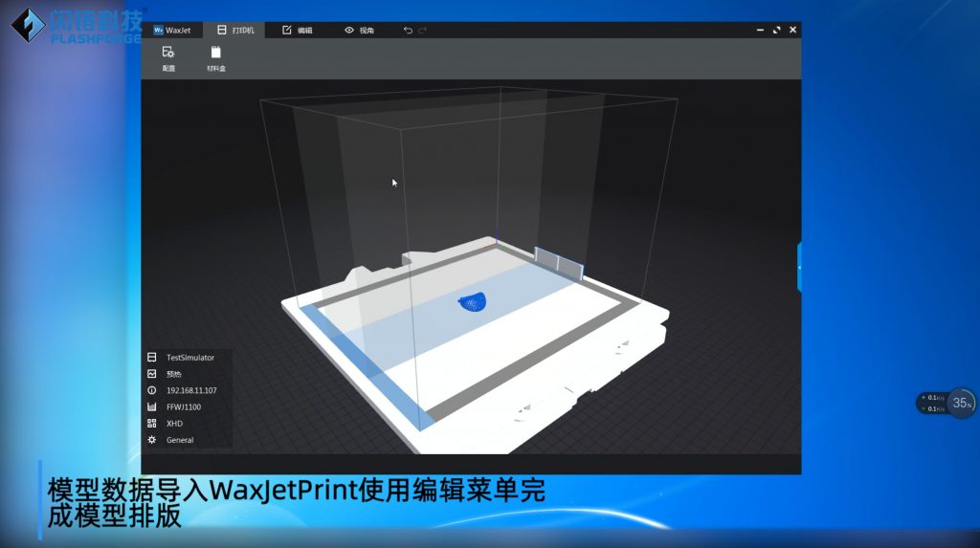Click the FFWJ1100 model label
The image size is (980, 548).
tap(184, 406)
